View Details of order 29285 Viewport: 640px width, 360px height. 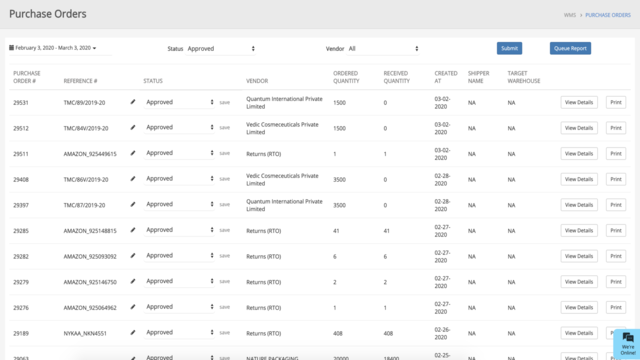[x=579, y=231]
